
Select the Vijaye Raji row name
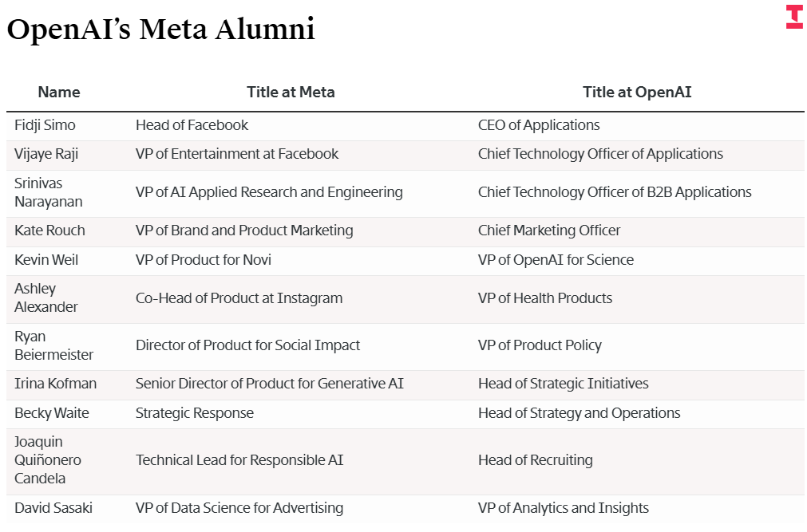(x=46, y=154)
